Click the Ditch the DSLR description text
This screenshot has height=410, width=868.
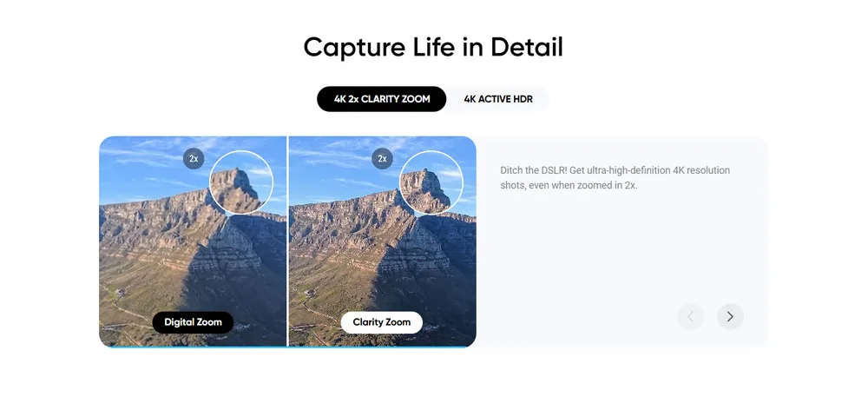tap(615, 178)
